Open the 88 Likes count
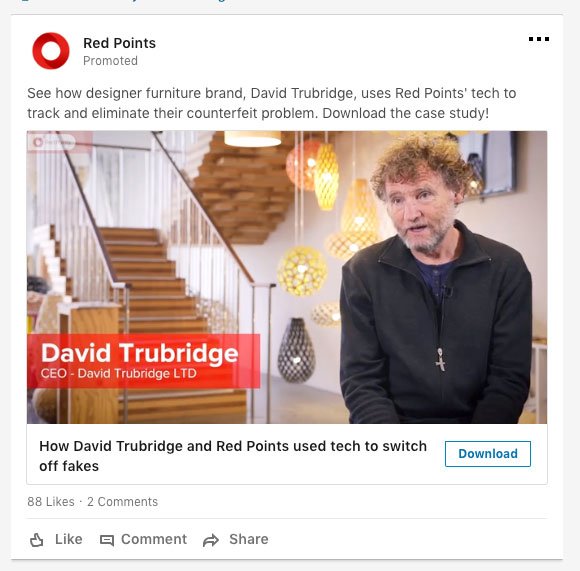The image size is (580, 571). coord(51,501)
